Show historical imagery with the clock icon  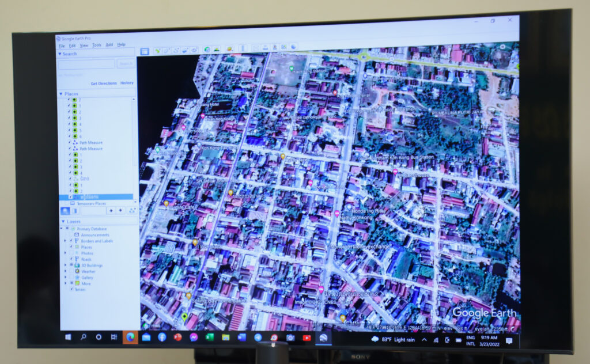[207, 50]
